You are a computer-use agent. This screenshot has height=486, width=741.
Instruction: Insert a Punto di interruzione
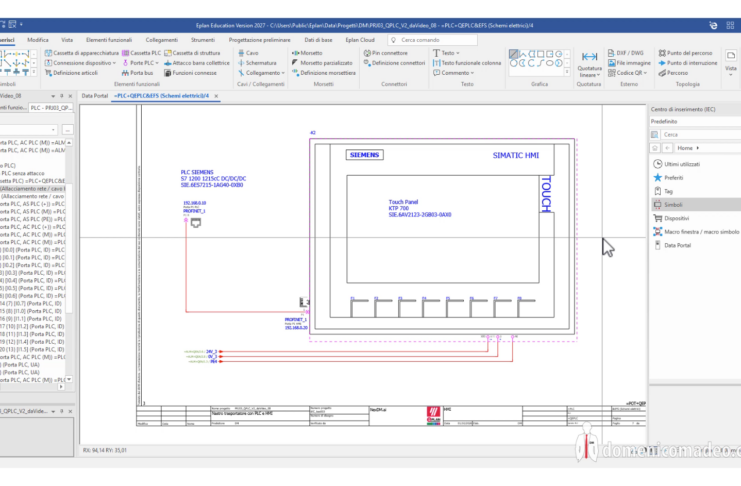click(688, 63)
